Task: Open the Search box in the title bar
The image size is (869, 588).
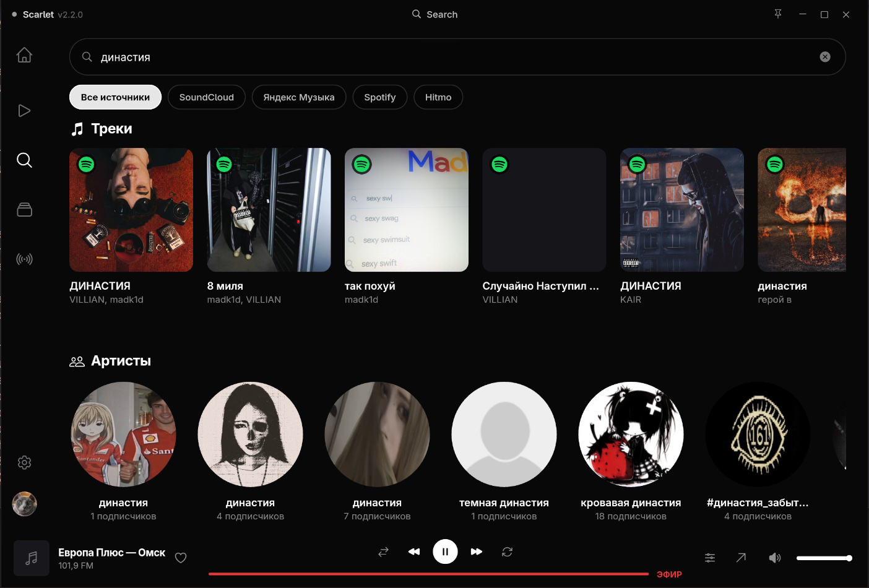Action: click(435, 14)
